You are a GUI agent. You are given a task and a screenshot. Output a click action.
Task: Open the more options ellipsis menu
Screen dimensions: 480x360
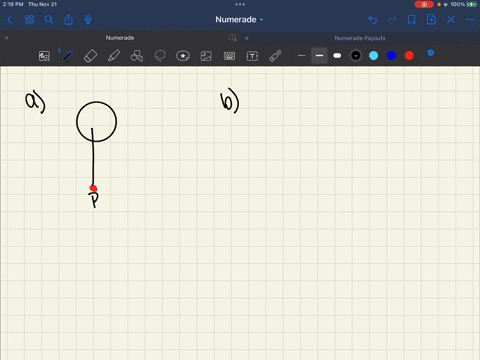tap(470, 20)
